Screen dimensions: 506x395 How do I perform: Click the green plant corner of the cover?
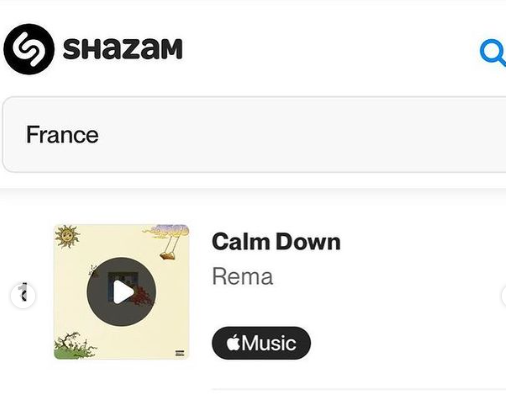[x=75, y=347]
